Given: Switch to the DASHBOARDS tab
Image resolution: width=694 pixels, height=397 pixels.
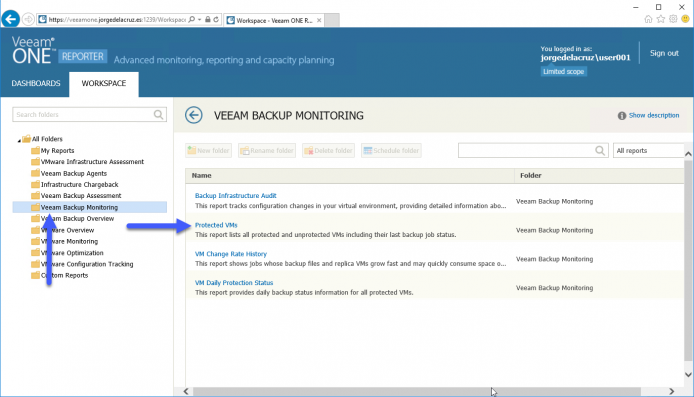Looking at the screenshot, I should 36,83.
